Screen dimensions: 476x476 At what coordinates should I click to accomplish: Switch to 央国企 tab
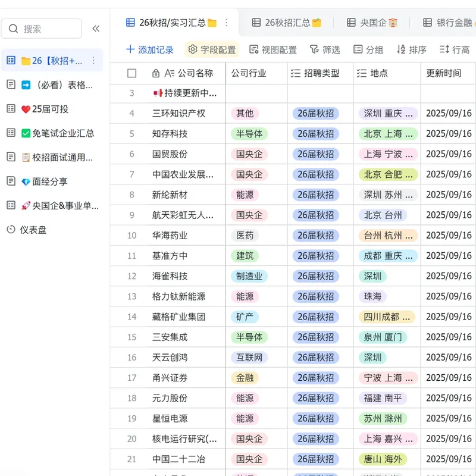tap(372, 23)
